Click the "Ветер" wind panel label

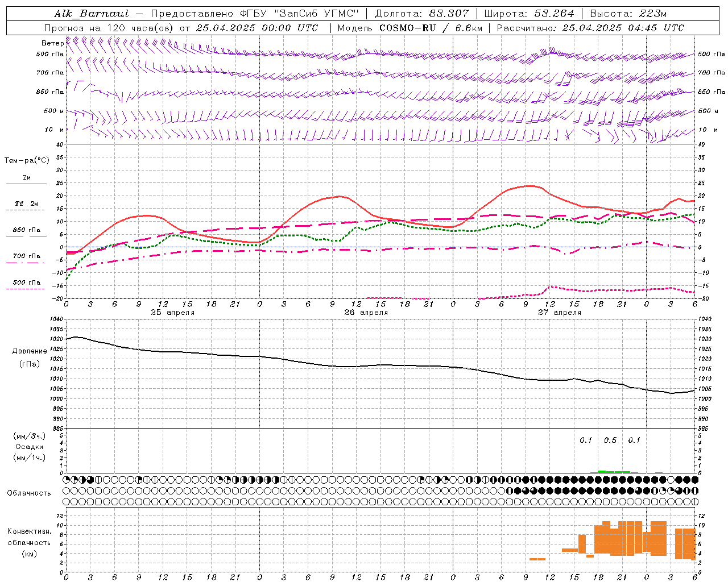click(x=52, y=43)
